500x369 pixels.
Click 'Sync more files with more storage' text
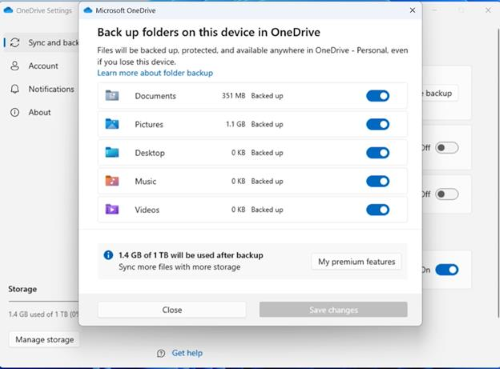click(179, 267)
